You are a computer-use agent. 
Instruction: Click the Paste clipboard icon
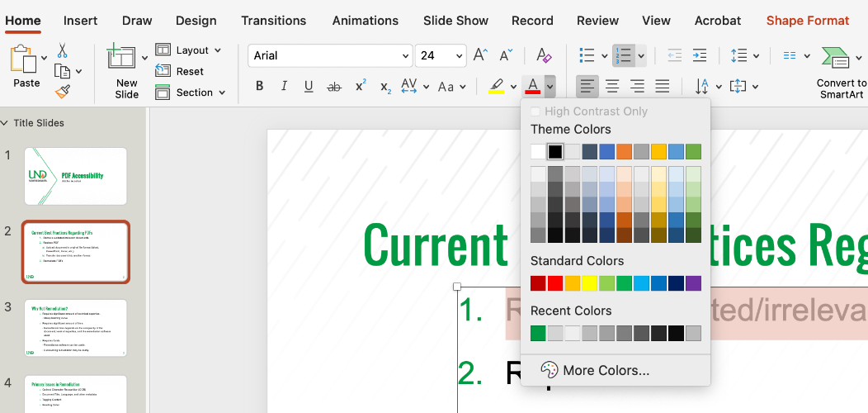pyautogui.click(x=23, y=59)
